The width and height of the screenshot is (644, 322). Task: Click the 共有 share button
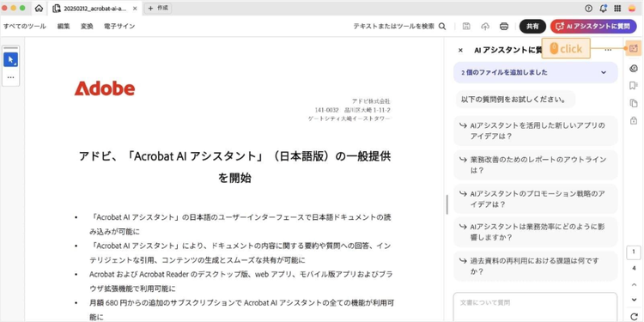click(x=532, y=27)
